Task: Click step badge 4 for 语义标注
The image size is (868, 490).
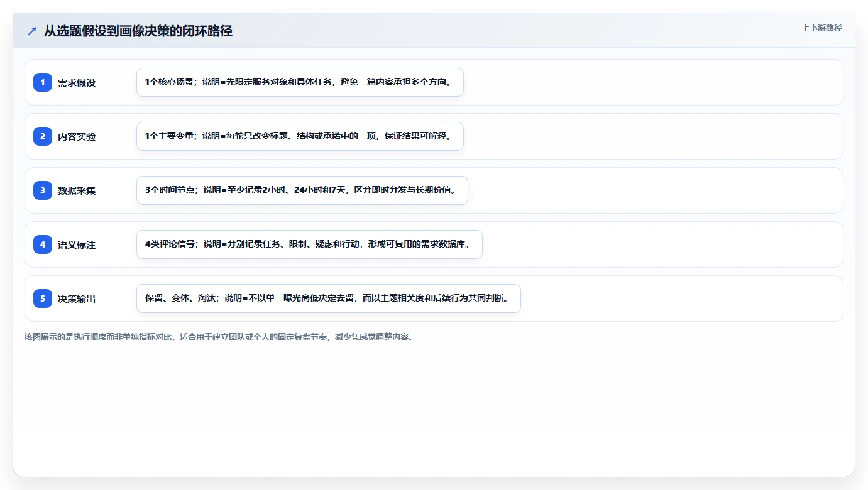Action: 43,244
